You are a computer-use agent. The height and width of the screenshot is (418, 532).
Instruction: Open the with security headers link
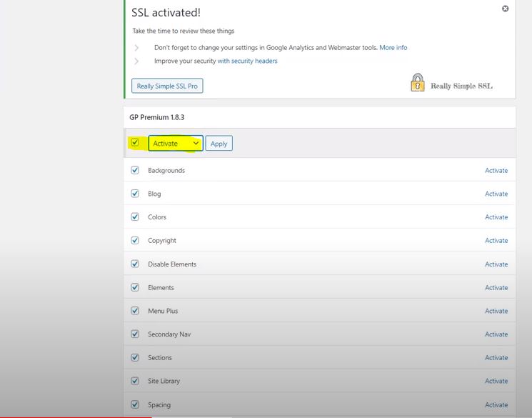pos(247,61)
